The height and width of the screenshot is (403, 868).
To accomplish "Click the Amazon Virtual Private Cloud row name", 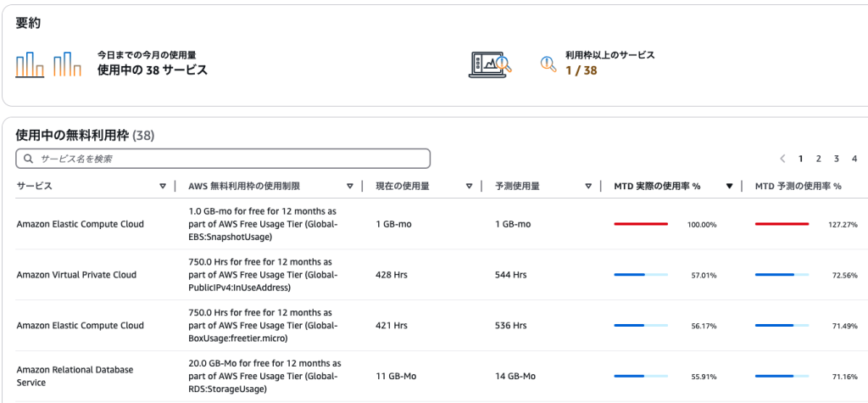I will [x=76, y=275].
